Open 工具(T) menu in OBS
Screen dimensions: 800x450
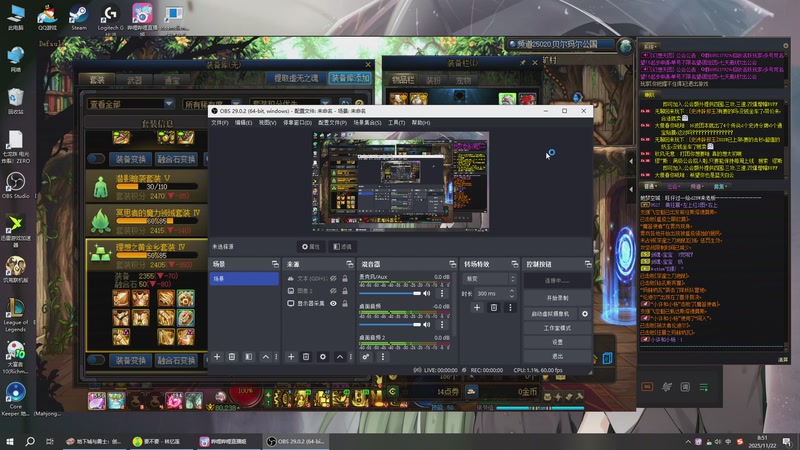(396, 122)
